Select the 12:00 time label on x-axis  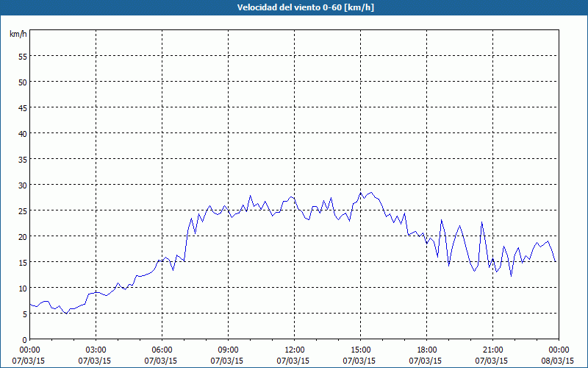pyautogui.click(x=295, y=350)
